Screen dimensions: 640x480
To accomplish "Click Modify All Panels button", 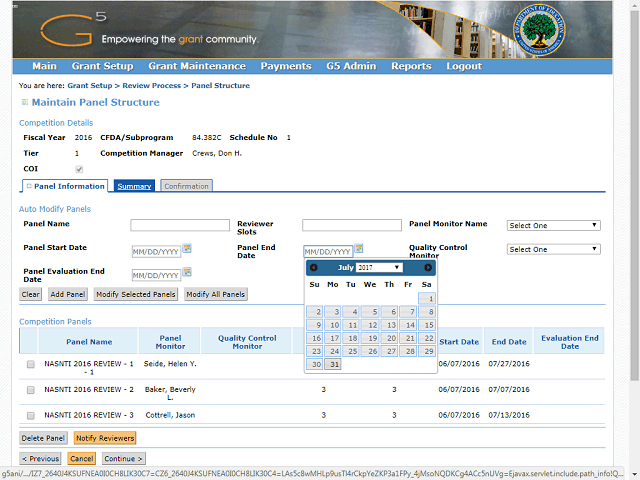I will click(x=216, y=294).
